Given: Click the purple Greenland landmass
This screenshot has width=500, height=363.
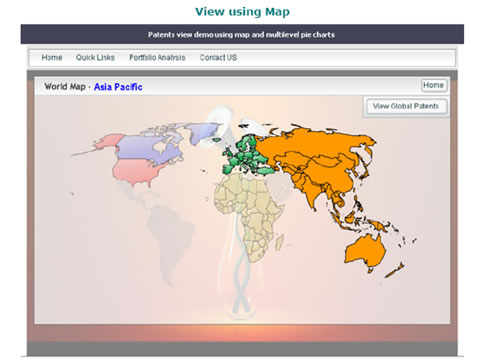Looking at the screenshot, I should point(203,132).
